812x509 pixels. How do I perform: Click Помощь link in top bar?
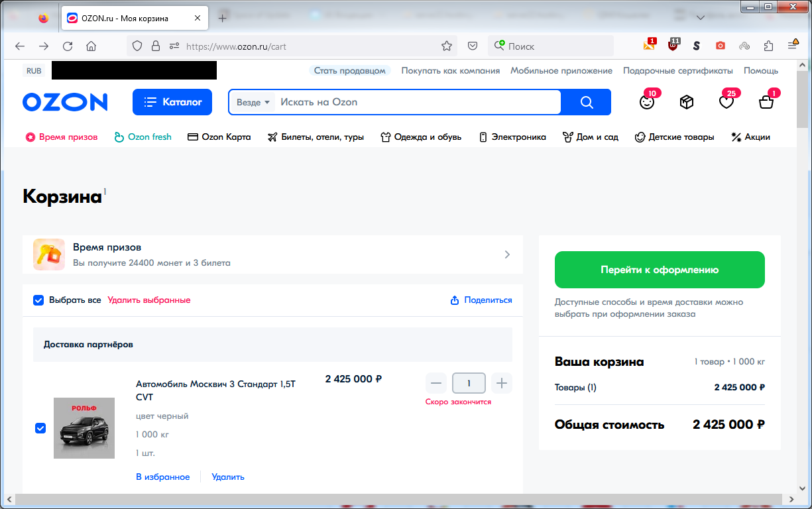point(761,70)
